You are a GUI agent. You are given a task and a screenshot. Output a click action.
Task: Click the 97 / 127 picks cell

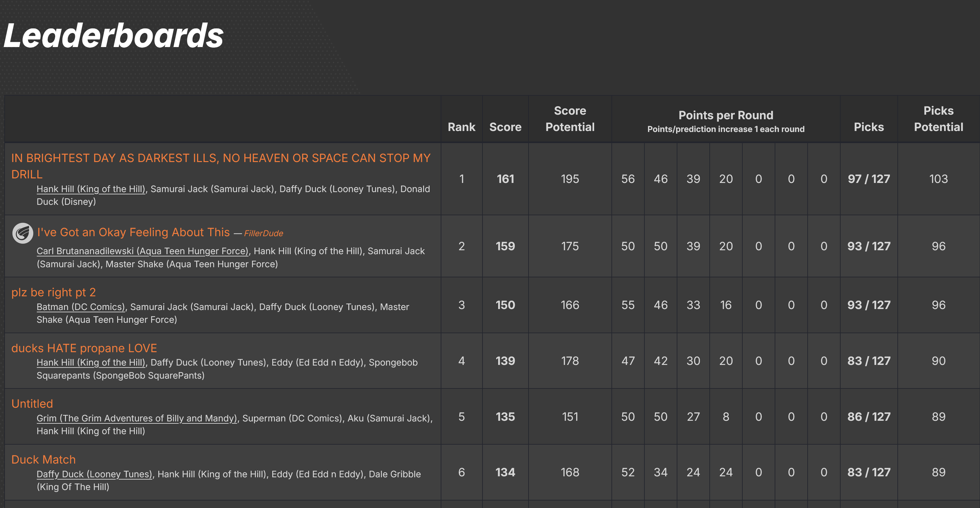pos(869,179)
